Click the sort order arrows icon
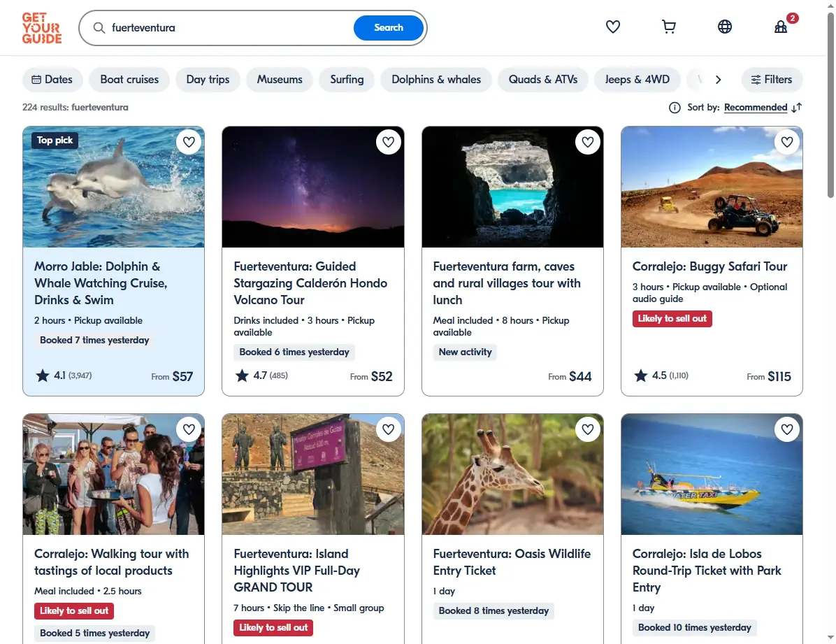836x644 pixels. pos(797,108)
